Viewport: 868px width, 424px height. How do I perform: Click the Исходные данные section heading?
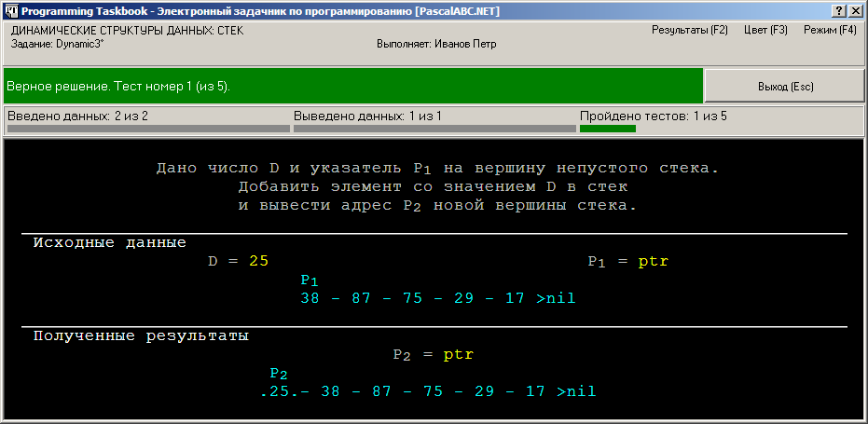[110, 243]
